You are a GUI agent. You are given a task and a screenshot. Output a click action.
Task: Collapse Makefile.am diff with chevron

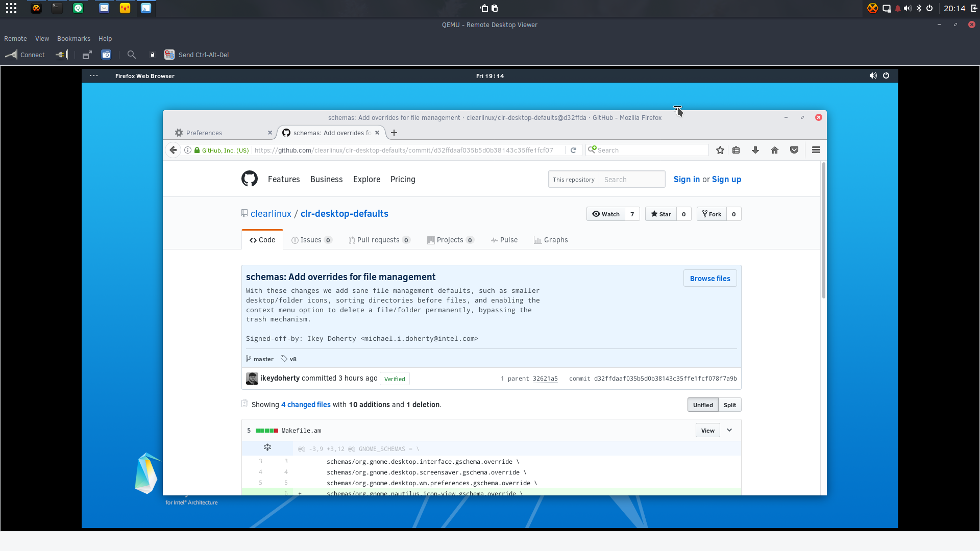point(729,430)
